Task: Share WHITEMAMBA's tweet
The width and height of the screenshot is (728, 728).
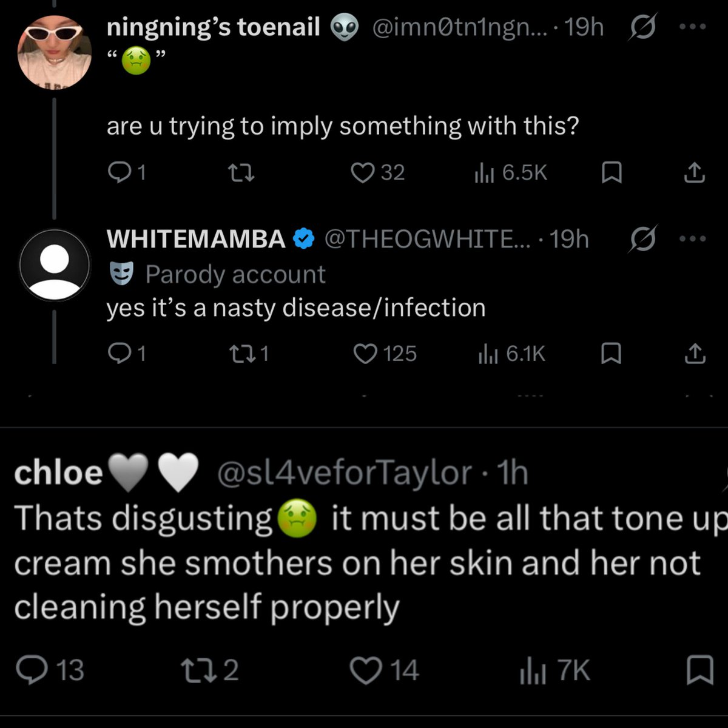Action: (695, 353)
